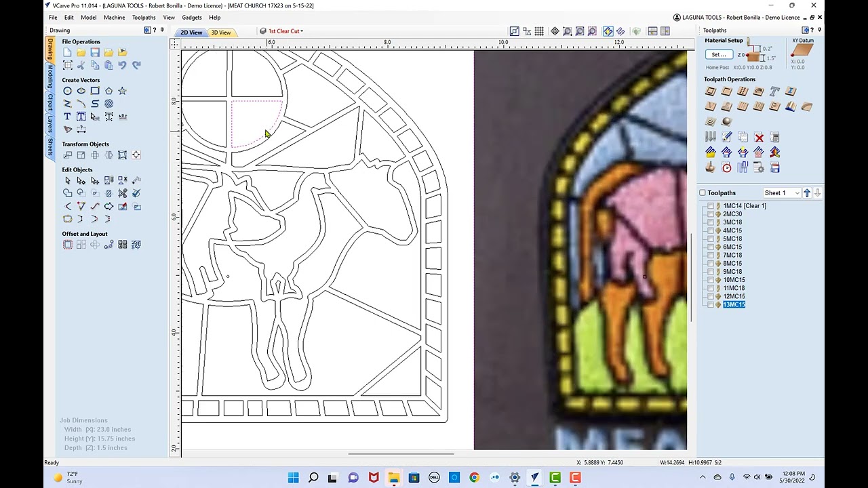Toggle the 1MC14 [Clear 1] toolpath checkbox
This screenshot has height=488, width=868.
711,206
